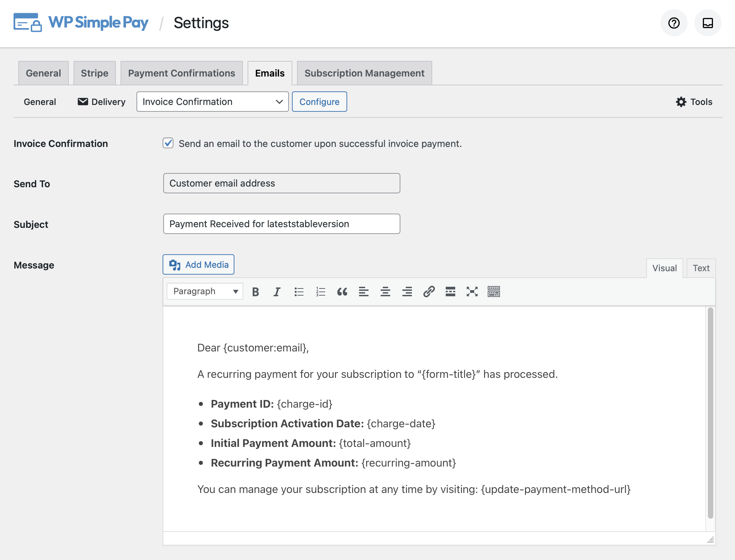Center align the message text
Image resolution: width=735 pixels, height=560 pixels.
coord(385,292)
